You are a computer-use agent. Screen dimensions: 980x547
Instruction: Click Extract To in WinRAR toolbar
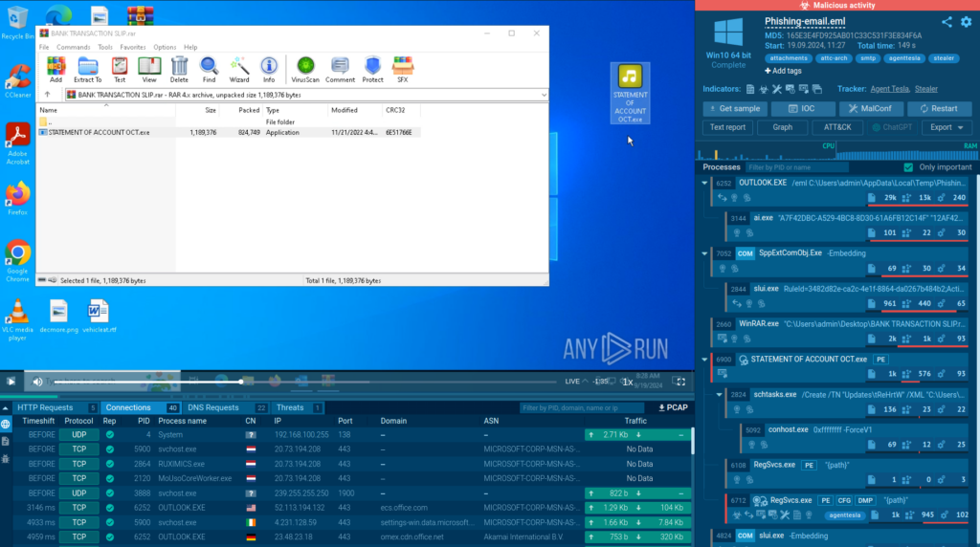[88, 70]
